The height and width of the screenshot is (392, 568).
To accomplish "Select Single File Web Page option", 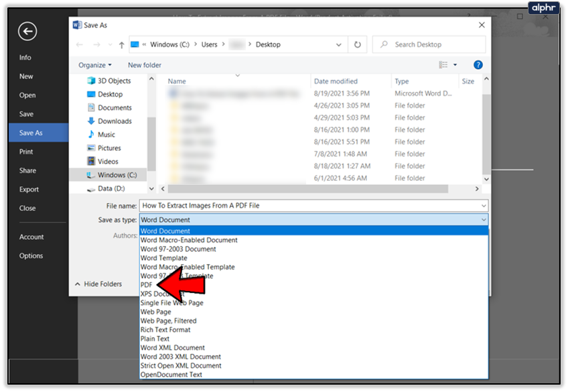I will (313, 303).
